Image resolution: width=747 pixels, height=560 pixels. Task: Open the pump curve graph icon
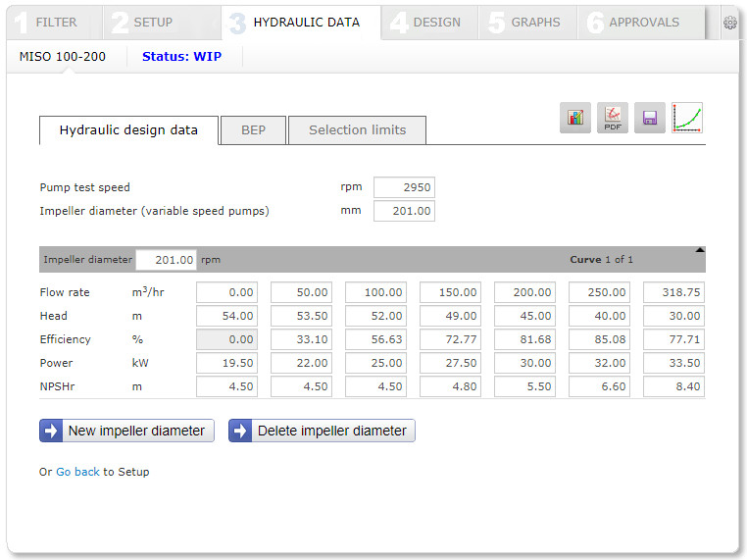[x=687, y=119]
